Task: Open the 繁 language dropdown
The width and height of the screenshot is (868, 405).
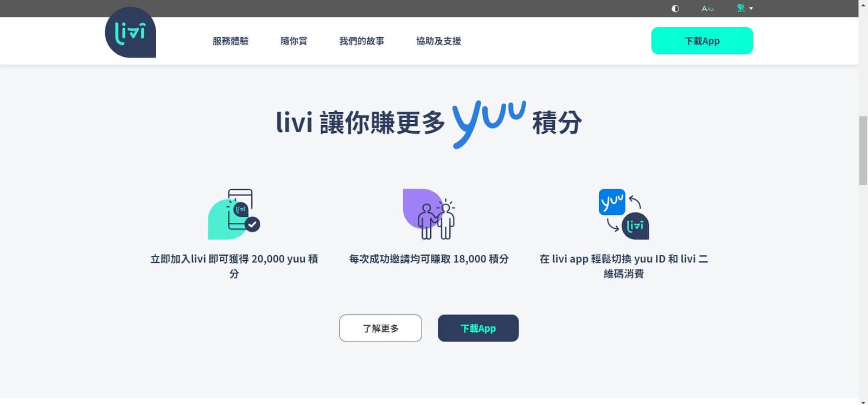Action: click(745, 9)
